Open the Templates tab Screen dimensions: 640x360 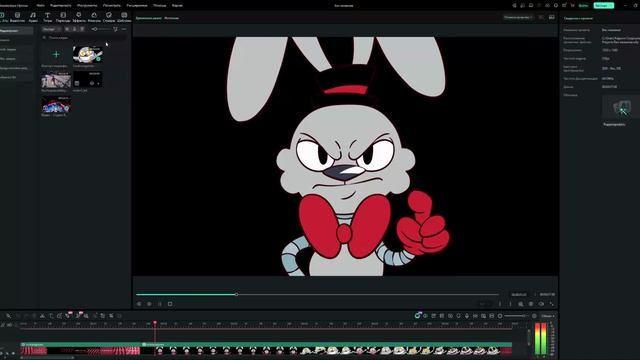[124, 17]
